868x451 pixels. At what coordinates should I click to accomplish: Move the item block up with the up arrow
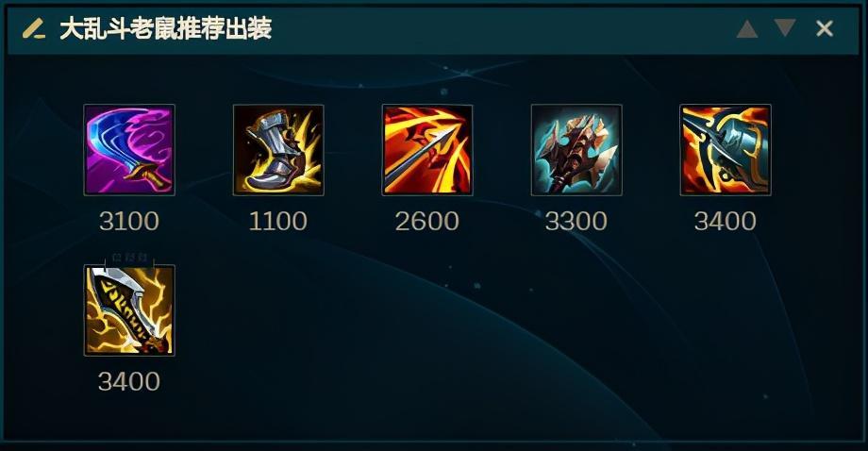pyautogui.click(x=747, y=28)
